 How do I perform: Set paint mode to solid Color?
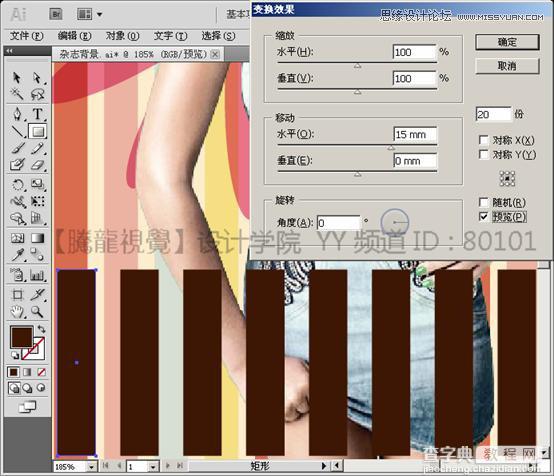14,372
